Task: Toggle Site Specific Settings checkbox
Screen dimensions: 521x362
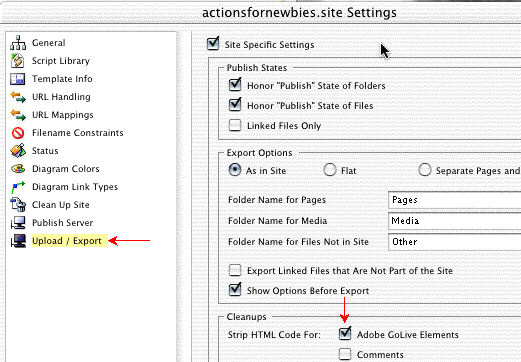Action: pyautogui.click(x=213, y=44)
